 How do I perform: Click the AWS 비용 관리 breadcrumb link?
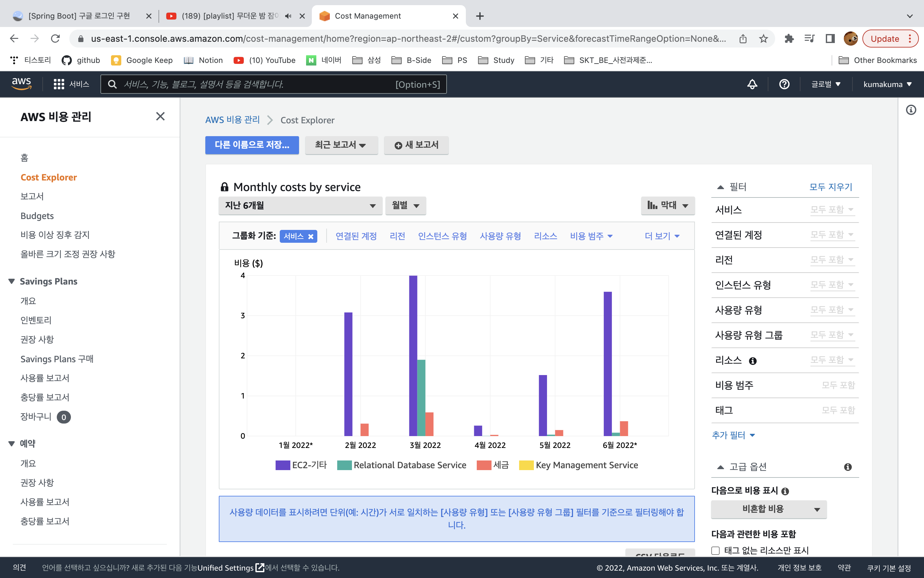pyautogui.click(x=233, y=120)
